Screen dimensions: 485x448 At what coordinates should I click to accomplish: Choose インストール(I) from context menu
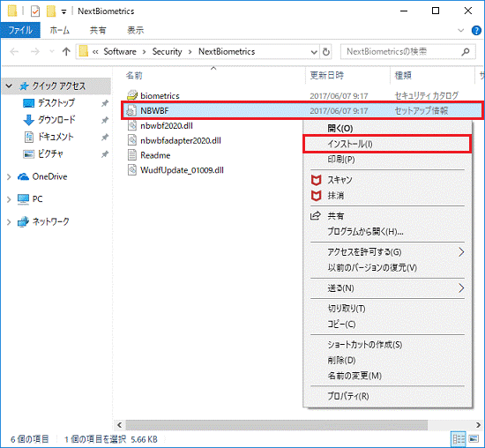point(387,144)
